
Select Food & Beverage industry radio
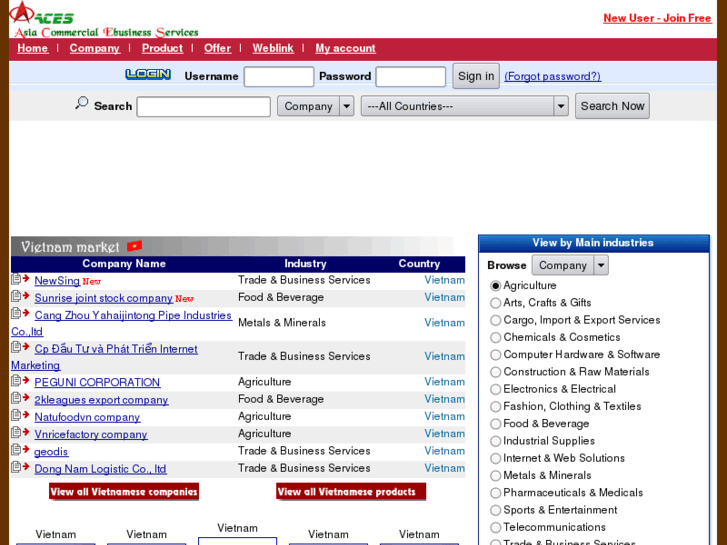pos(496,424)
